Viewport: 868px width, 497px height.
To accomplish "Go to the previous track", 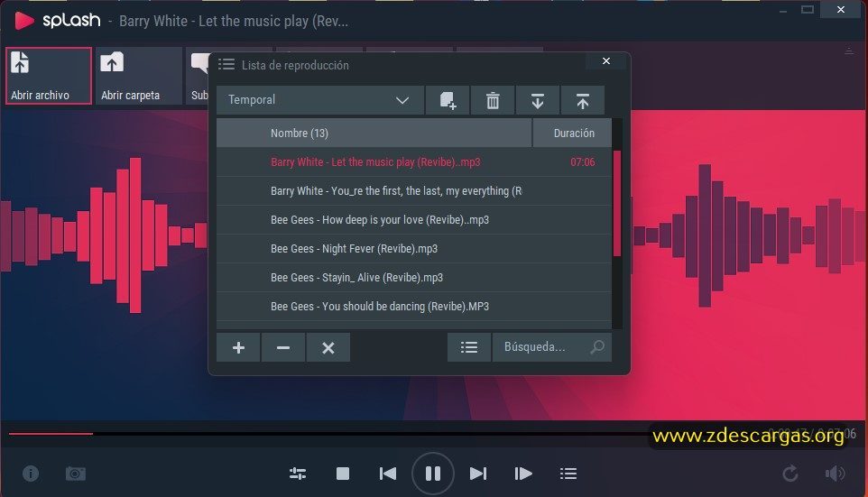I will [x=387, y=474].
